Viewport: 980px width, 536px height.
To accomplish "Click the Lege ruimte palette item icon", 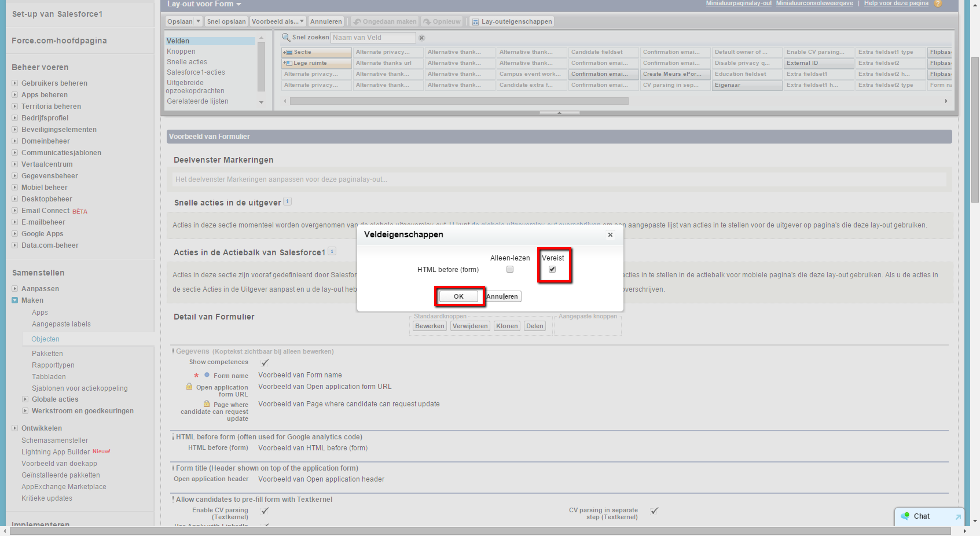I will coord(288,63).
